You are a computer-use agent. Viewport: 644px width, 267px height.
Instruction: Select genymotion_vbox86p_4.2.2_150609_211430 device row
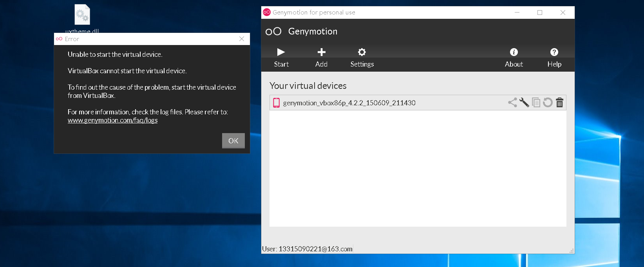click(x=418, y=103)
